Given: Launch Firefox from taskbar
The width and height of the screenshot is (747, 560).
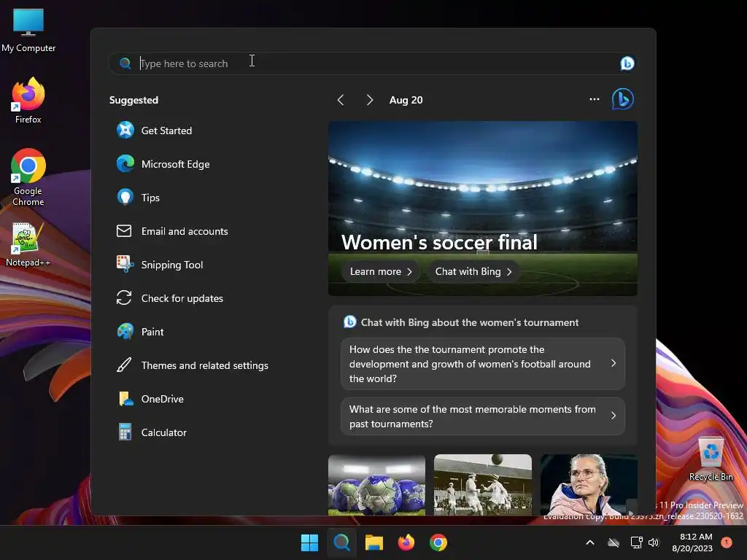Looking at the screenshot, I should [406, 542].
